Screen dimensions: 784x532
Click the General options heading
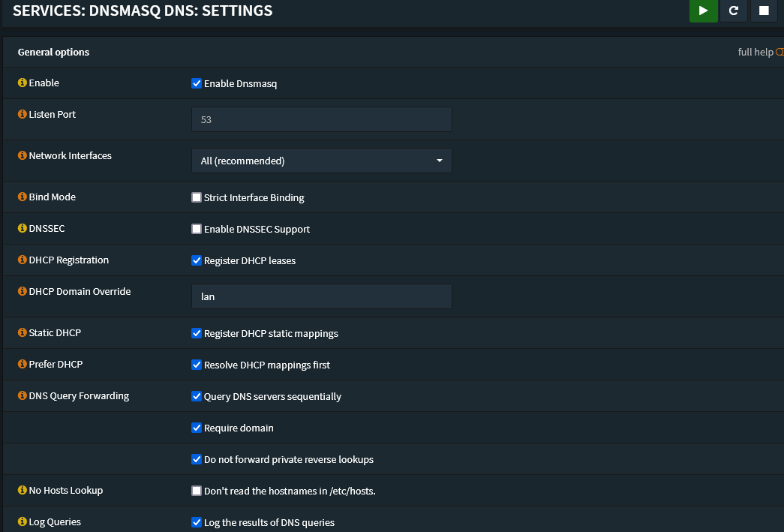(x=53, y=52)
